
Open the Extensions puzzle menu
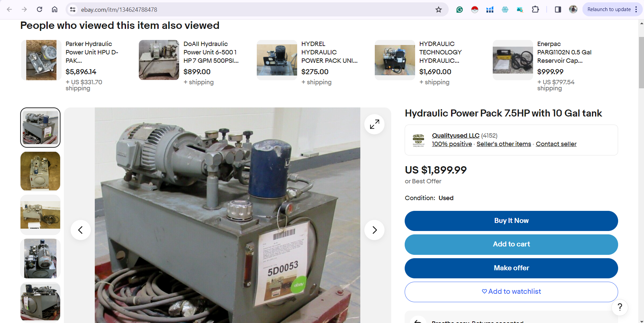(535, 9)
